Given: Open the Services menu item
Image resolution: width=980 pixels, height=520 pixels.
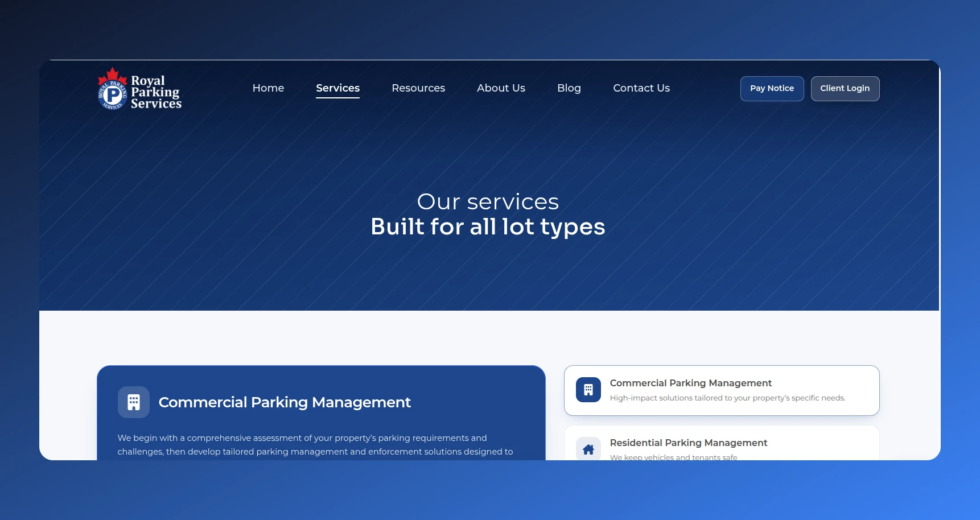Looking at the screenshot, I should tap(338, 88).
